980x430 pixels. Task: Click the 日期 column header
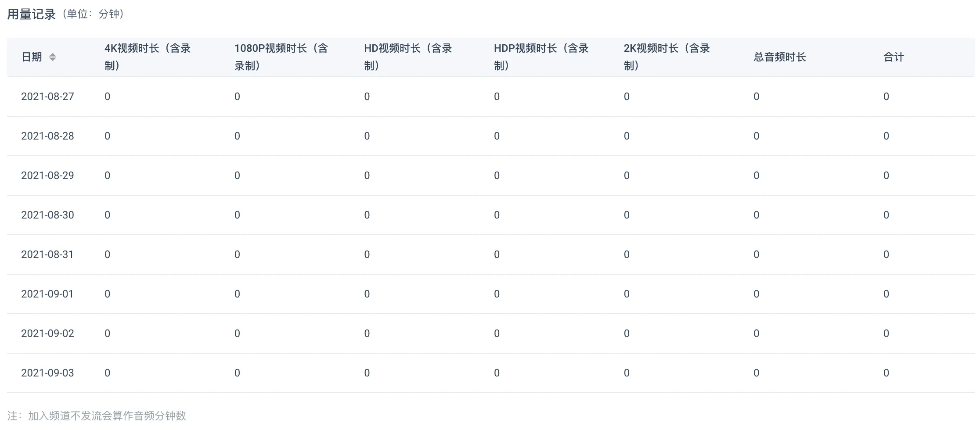[32, 57]
